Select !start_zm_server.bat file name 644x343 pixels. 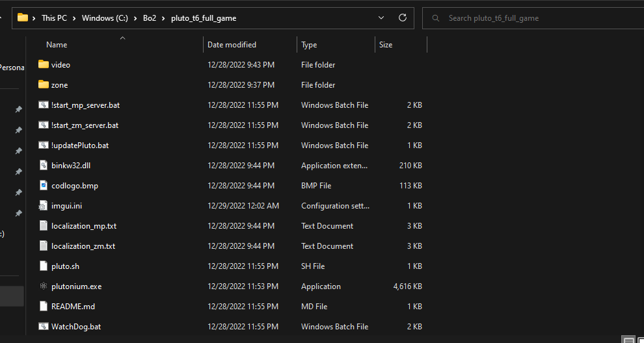coord(85,125)
